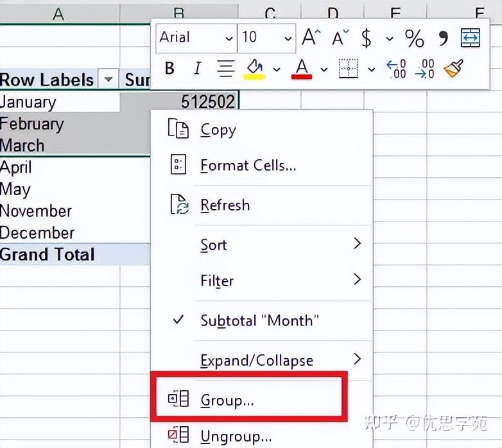
Task: Click the Center alignment icon
Action: click(226, 68)
